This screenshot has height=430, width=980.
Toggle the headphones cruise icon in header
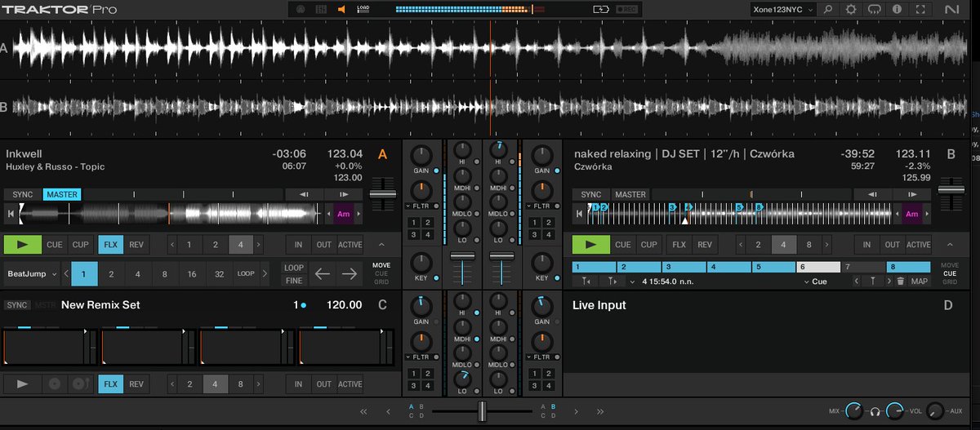tap(875, 10)
